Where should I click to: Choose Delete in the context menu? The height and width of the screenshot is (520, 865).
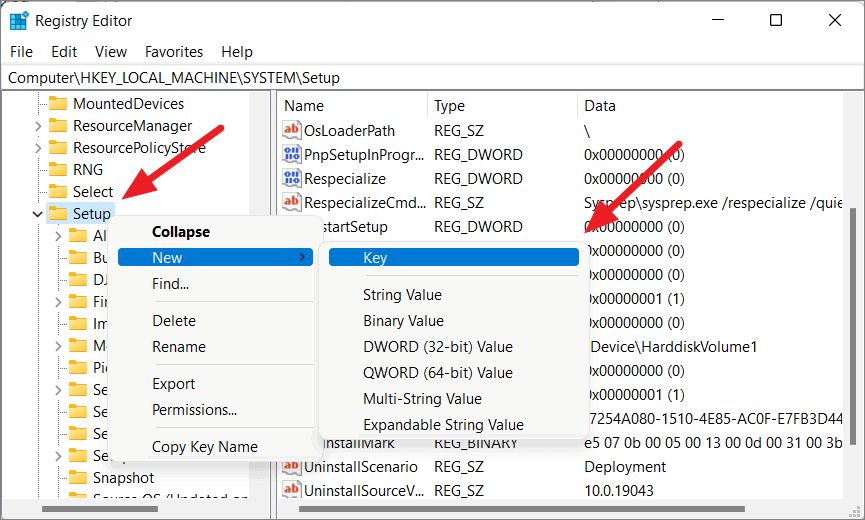point(174,320)
